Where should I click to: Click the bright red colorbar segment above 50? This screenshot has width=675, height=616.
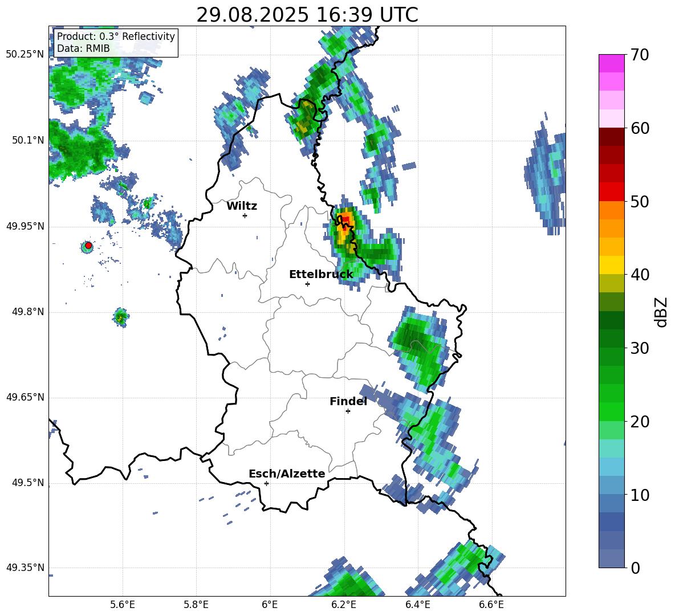point(611,192)
